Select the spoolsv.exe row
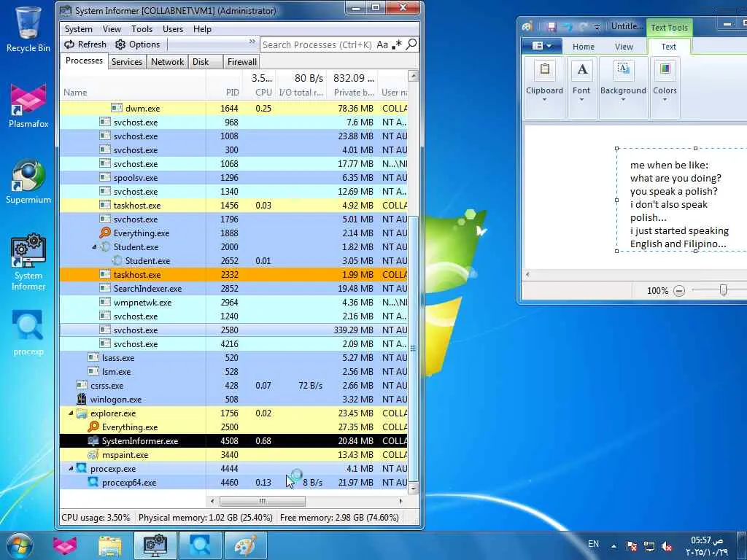The height and width of the screenshot is (560, 747). click(x=233, y=178)
